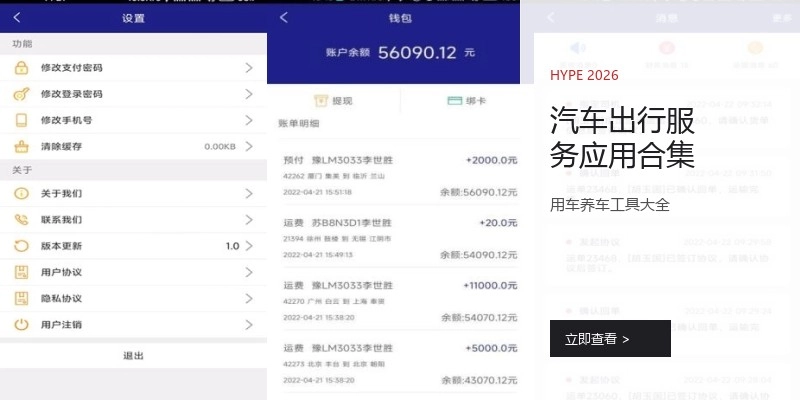Click the 0.00KB cache size value
This screenshot has height=400, width=800.
pyautogui.click(x=220, y=147)
